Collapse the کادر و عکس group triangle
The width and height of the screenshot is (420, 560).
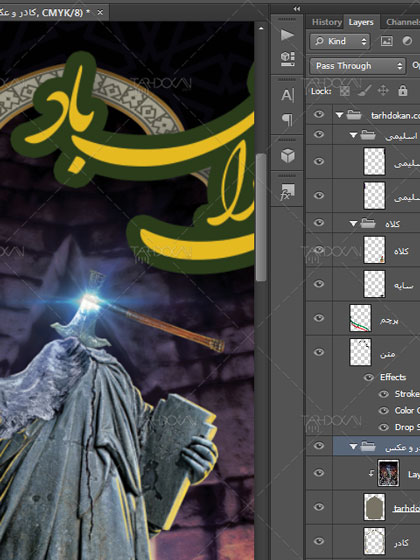click(x=353, y=446)
